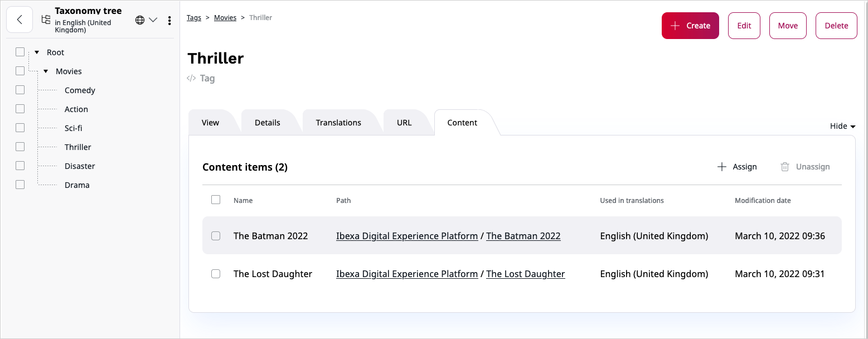Open the Details tab
The width and height of the screenshot is (868, 339).
click(268, 123)
